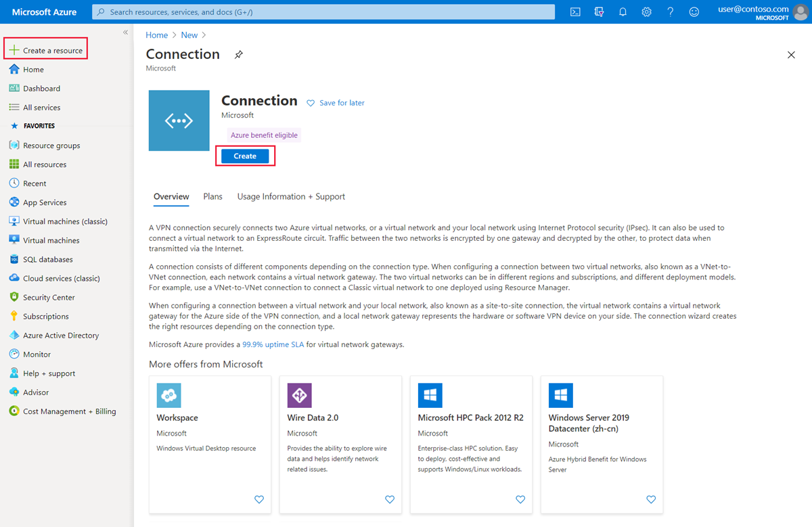Open portal settings gear
812x527 pixels.
(646, 12)
